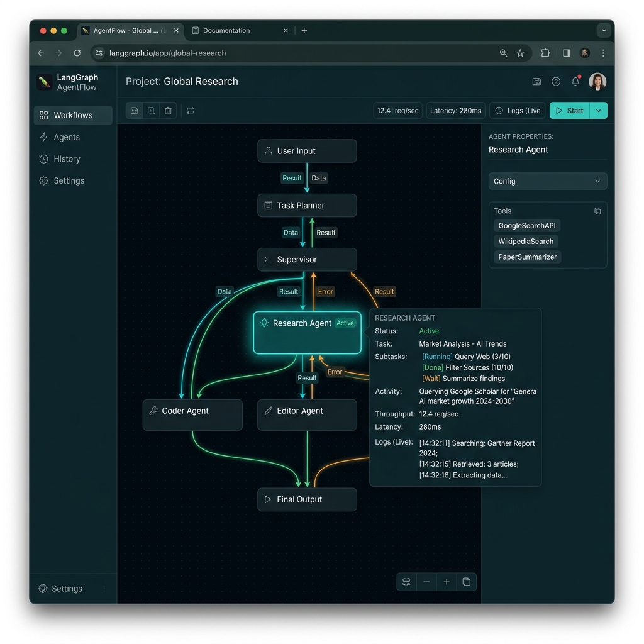This screenshot has width=644, height=644.
Task: Click the trash delete icon in the toolbar
Action: coord(168,111)
